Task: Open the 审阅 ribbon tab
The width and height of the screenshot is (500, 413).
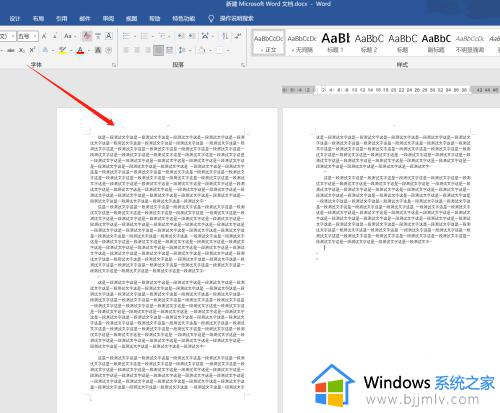Action: pyautogui.click(x=108, y=19)
